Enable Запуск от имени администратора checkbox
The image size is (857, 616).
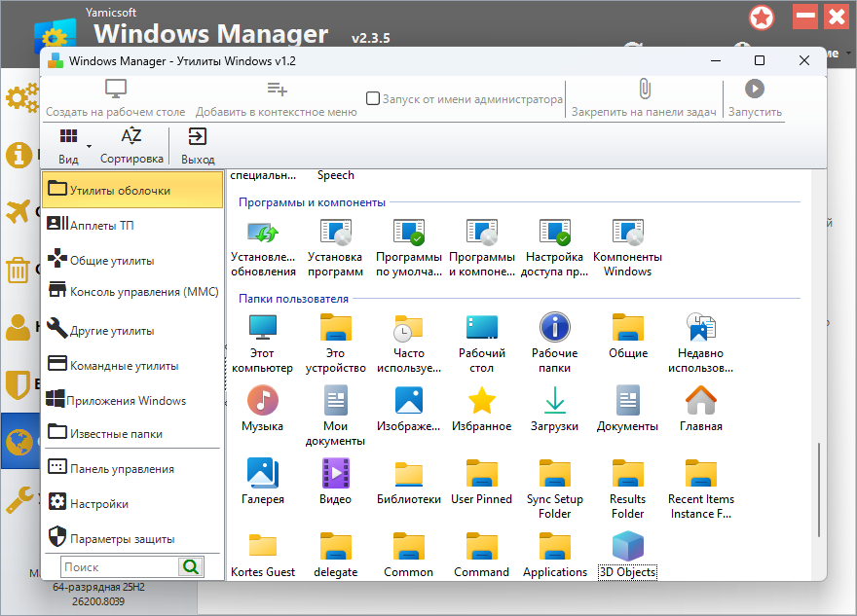(x=373, y=98)
